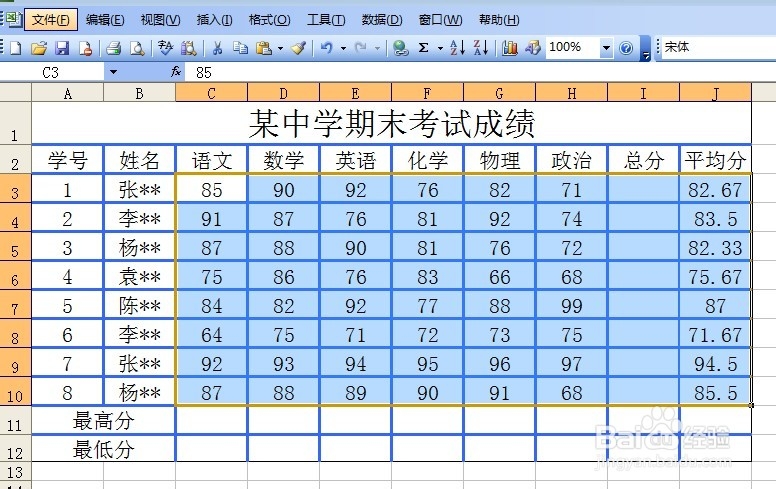Screen dimensions: 776x489
Task: Open the 编辑(E) menu
Action: click(105, 20)
